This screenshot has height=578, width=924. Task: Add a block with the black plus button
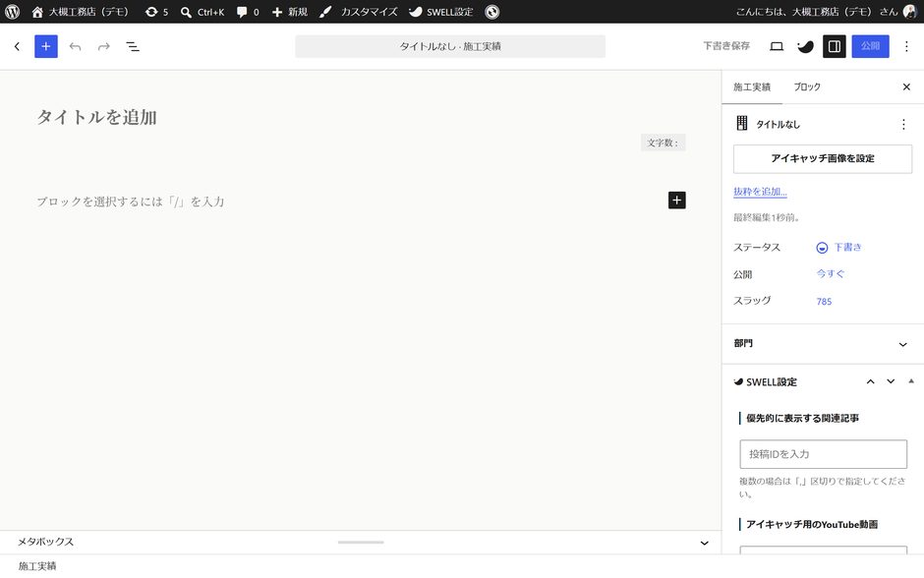click(x=677, y=201)
